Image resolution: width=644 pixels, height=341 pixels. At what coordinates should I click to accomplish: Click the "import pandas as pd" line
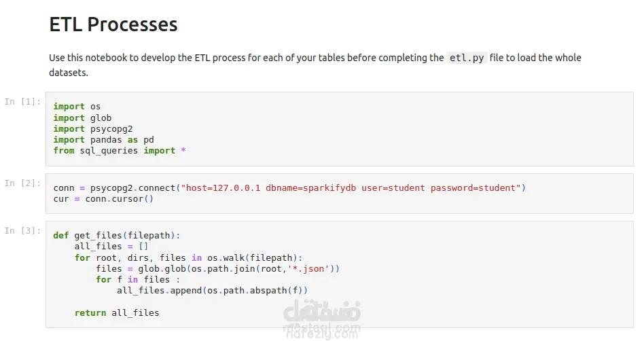pos(103,139)
